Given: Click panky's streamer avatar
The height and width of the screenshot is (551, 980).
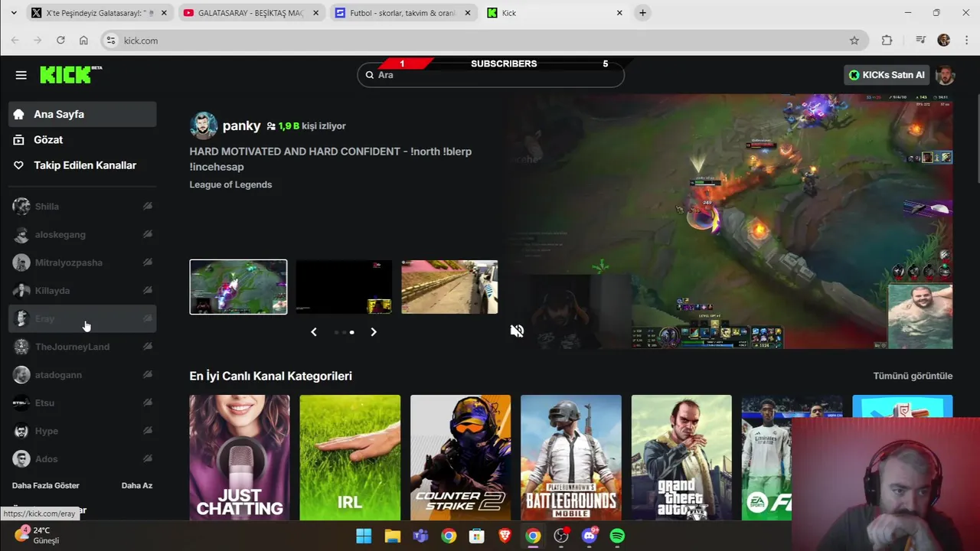Looking at the screenshot, I should (204, 126).
